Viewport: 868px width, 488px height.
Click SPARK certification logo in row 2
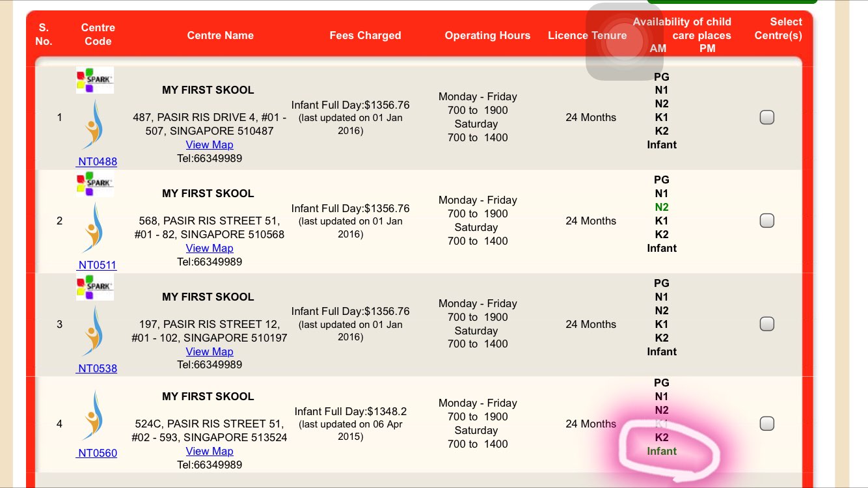(95, 183)
